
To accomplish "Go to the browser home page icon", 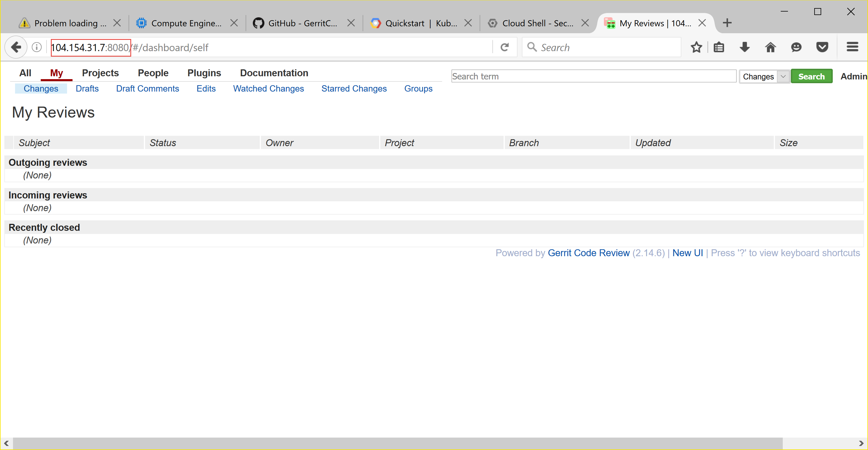I will 771,47.
